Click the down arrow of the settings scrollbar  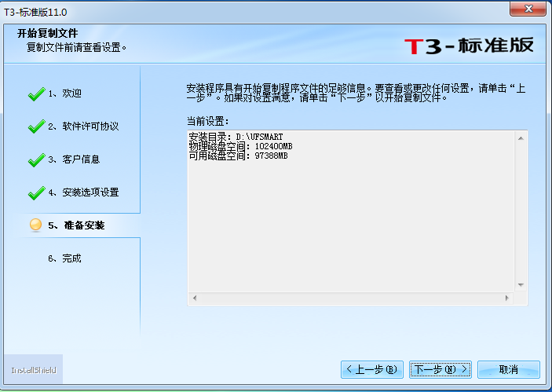(x=521, y=284)
